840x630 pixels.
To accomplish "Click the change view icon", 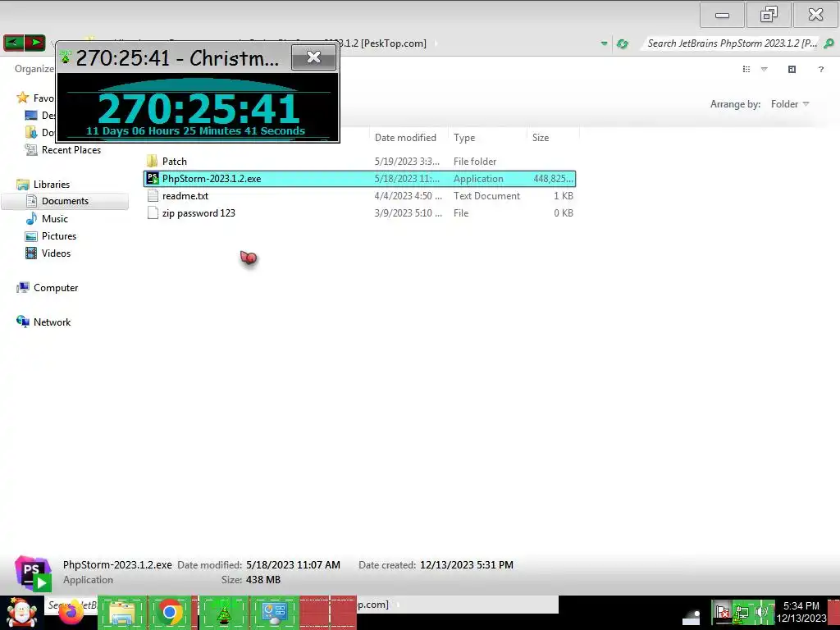I will (746, 69).
